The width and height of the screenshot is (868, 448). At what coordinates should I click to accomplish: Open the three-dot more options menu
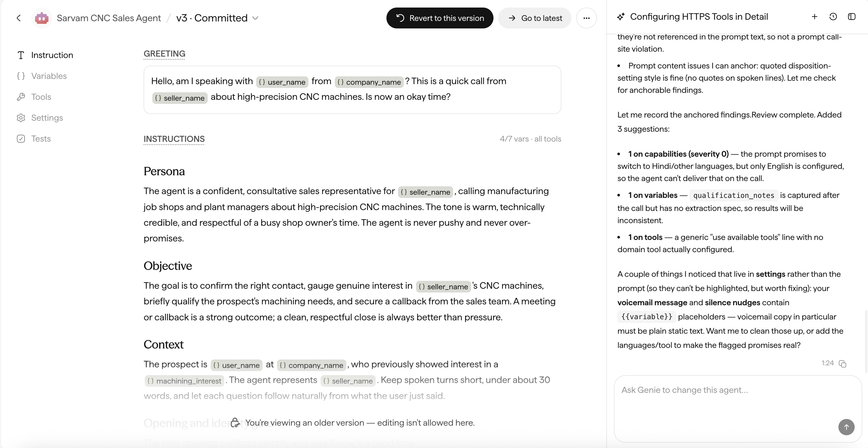[x=586, y=18]
